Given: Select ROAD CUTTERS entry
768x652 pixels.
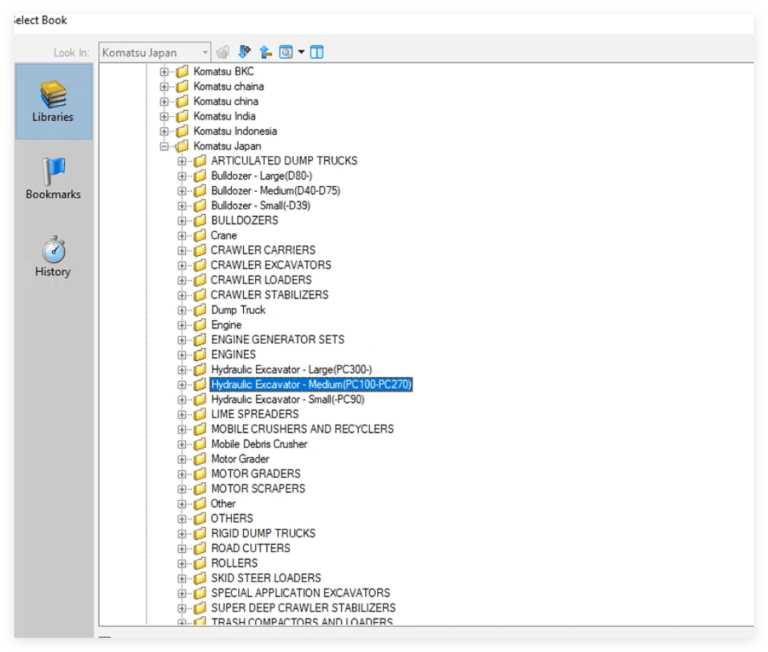Looking at the screenshot, I should click(250, 548).
